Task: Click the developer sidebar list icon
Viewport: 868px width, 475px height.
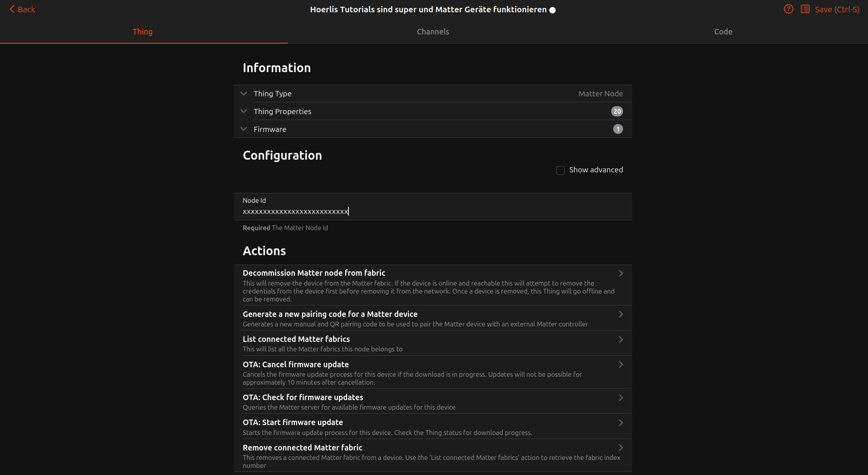Action: [x=805, y=9]
